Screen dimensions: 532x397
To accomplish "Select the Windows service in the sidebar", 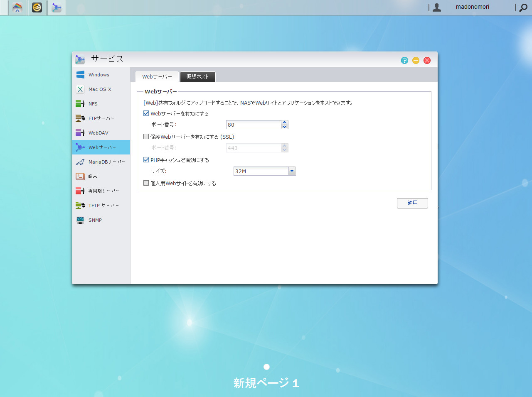I will 99,75.
